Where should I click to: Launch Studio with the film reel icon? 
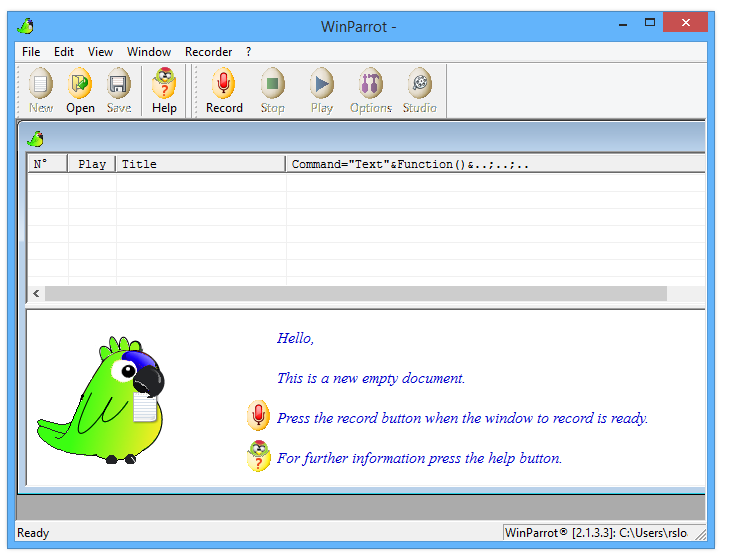tap(420, 84)
